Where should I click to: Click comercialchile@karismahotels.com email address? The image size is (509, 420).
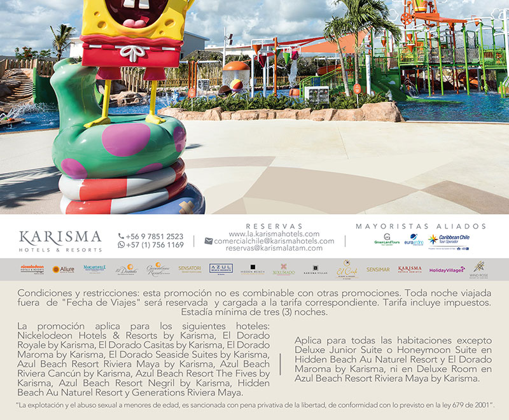coord(274,241)
